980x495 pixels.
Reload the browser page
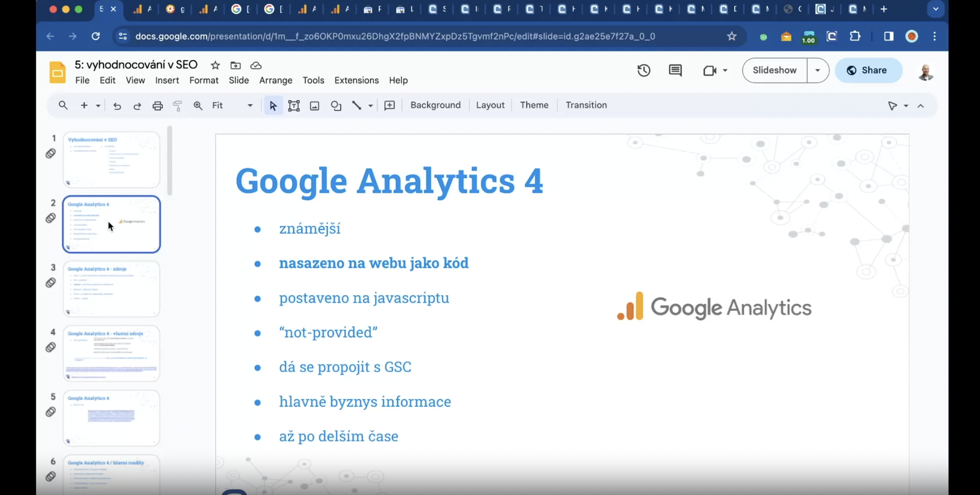(96, 36)
